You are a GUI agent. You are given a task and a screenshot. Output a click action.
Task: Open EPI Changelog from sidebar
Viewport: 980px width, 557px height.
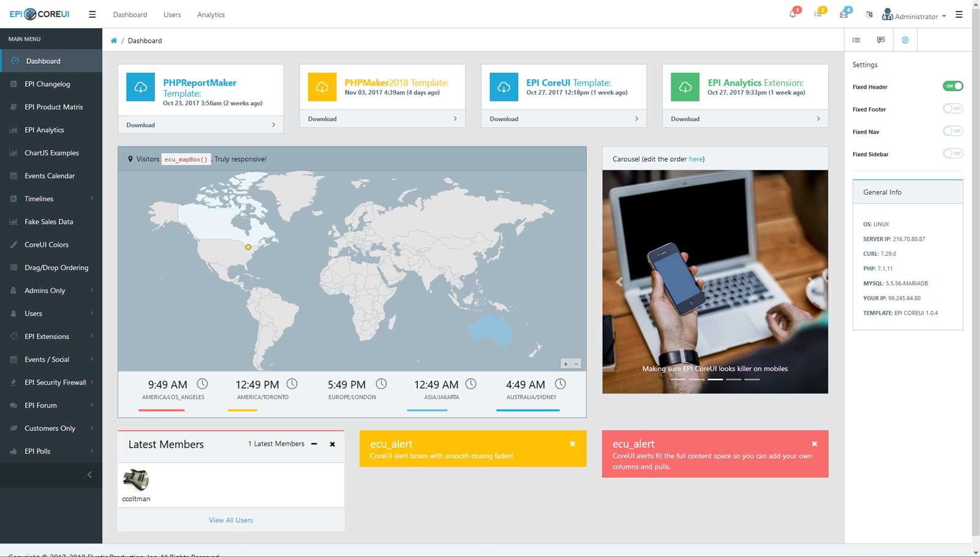pos(51,84)
